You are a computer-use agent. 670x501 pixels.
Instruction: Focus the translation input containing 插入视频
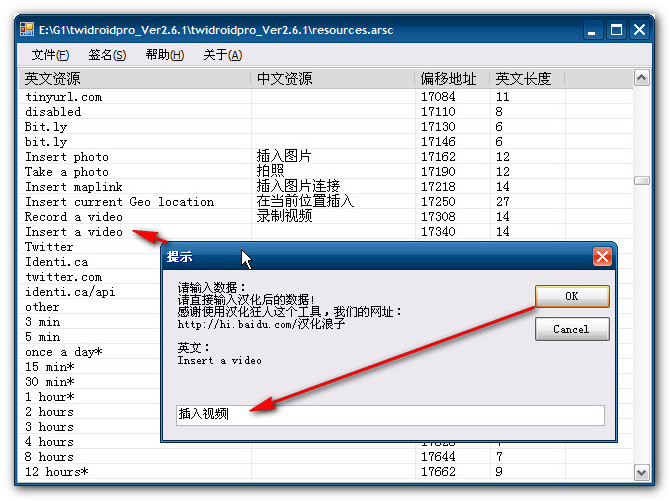tap(390, 415)
